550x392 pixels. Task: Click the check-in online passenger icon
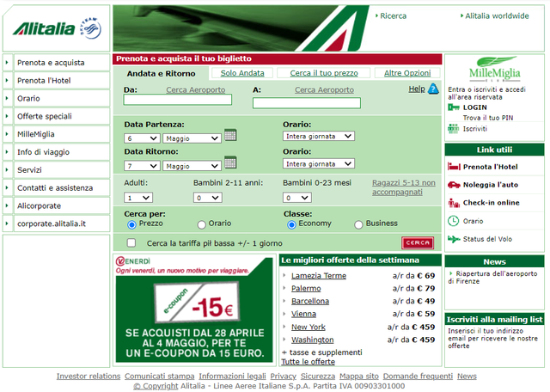[x=454, y=203]
